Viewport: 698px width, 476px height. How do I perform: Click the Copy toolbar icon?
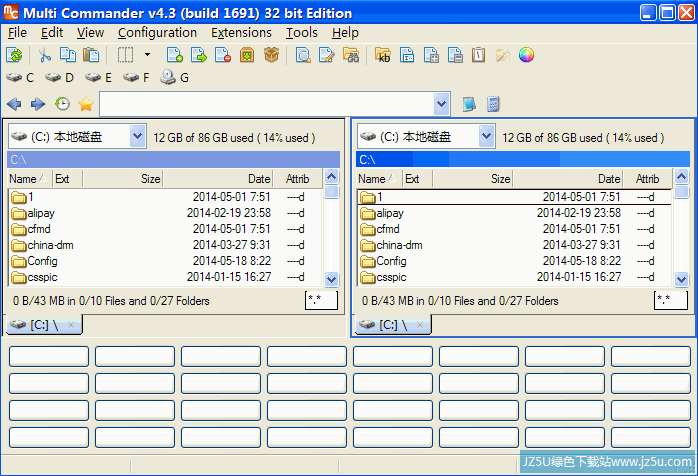click(68, 55)
